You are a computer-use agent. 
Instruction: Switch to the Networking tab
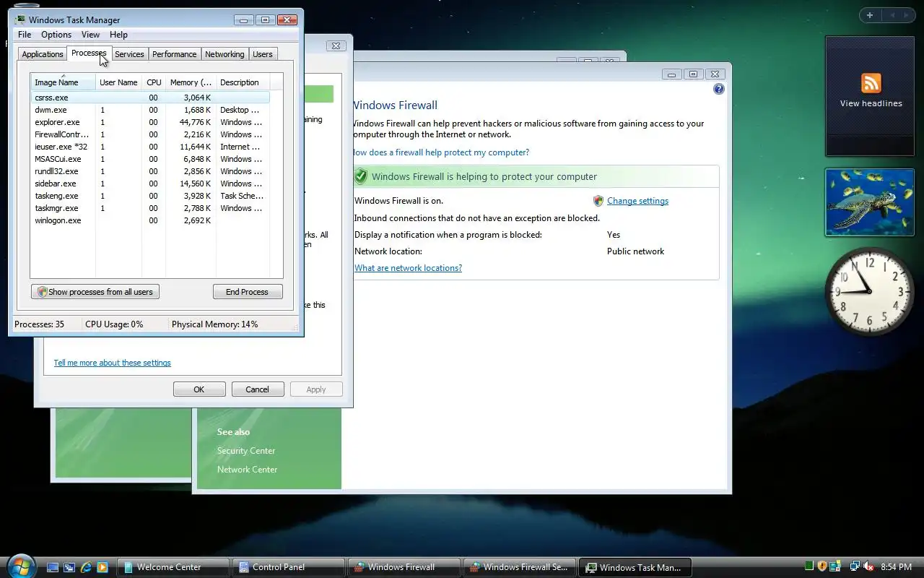(x=225, y=54)
